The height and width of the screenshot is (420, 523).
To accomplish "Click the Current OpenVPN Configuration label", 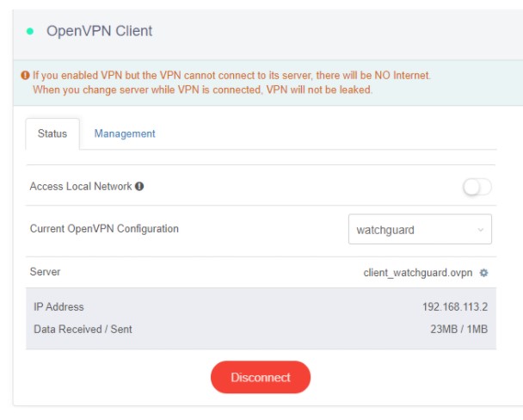I will click(x=104, y=229).
